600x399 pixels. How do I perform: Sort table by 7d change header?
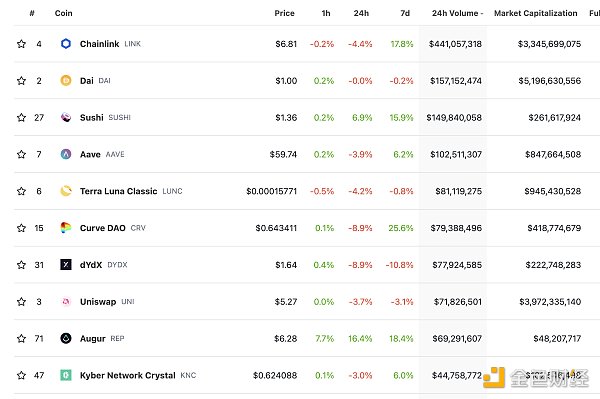coord(405,13)
